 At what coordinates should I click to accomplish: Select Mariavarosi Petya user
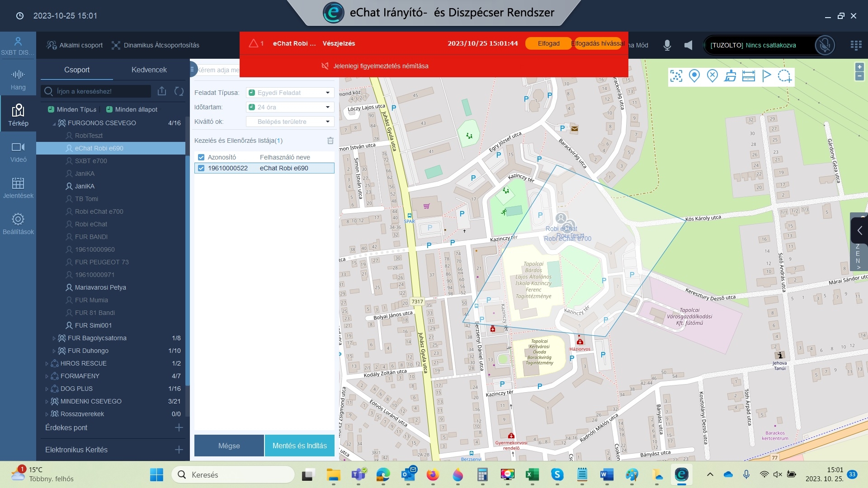[x=100, y=287]
